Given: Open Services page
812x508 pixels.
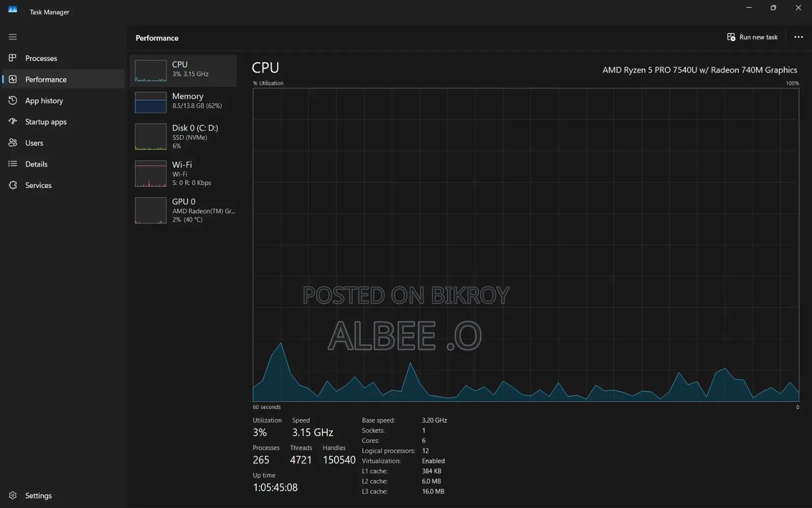Looking at the screenshot, I should point(63,185).
